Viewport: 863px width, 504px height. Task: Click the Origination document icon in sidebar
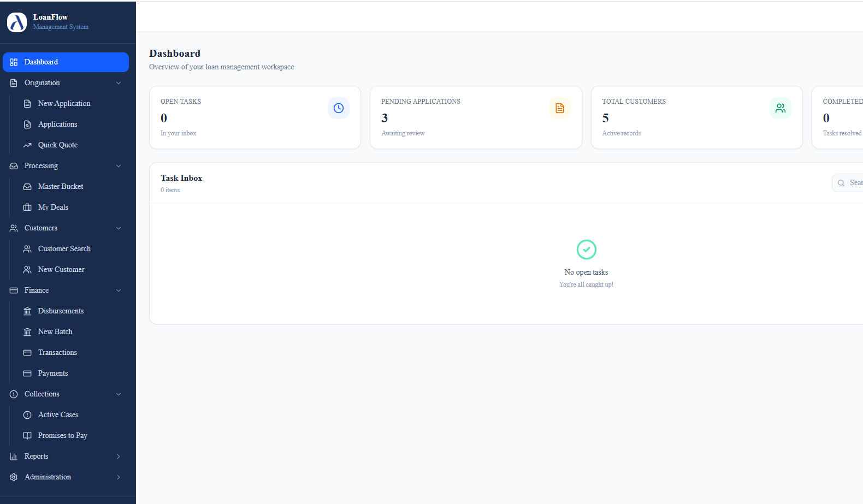tap(14, 83)
